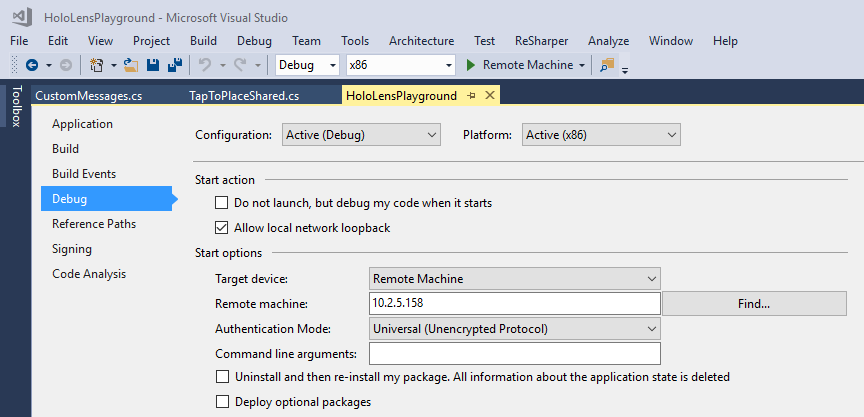
Task: Open the Window menu
Action: [x=671, y=41]
